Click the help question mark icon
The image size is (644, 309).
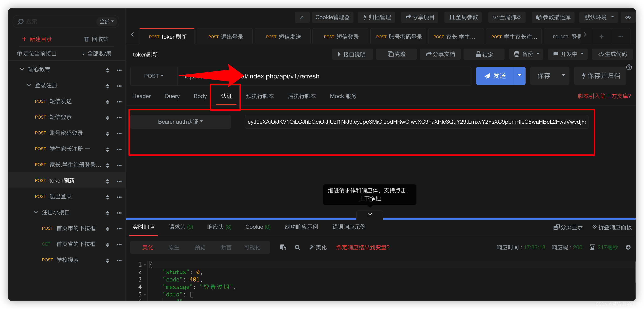(629, 67)
